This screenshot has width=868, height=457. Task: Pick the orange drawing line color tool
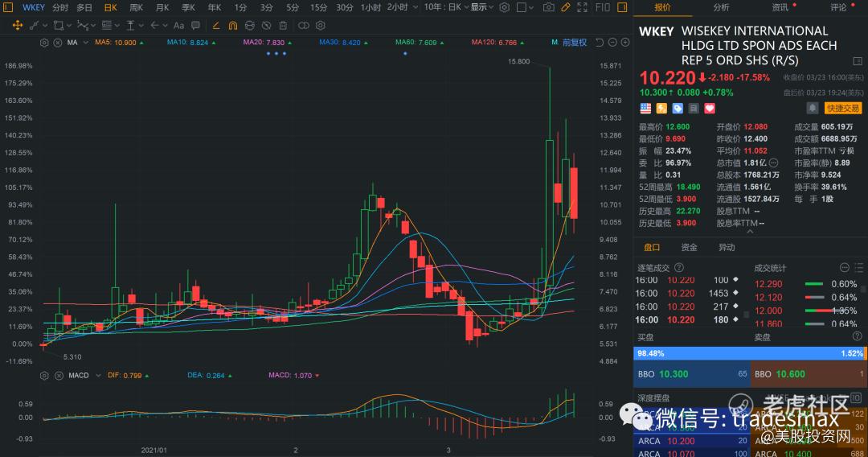click(x=216, y=26)
